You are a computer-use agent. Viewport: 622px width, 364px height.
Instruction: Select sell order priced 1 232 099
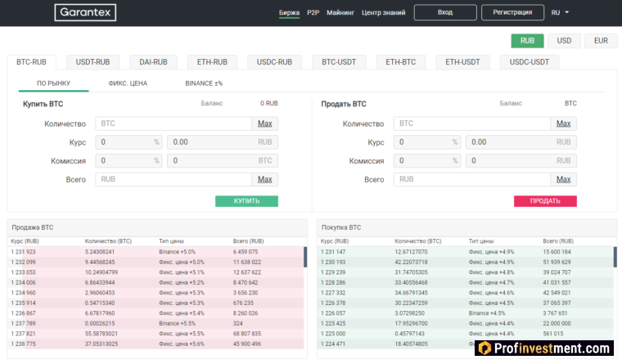click(x=155, y=262)
